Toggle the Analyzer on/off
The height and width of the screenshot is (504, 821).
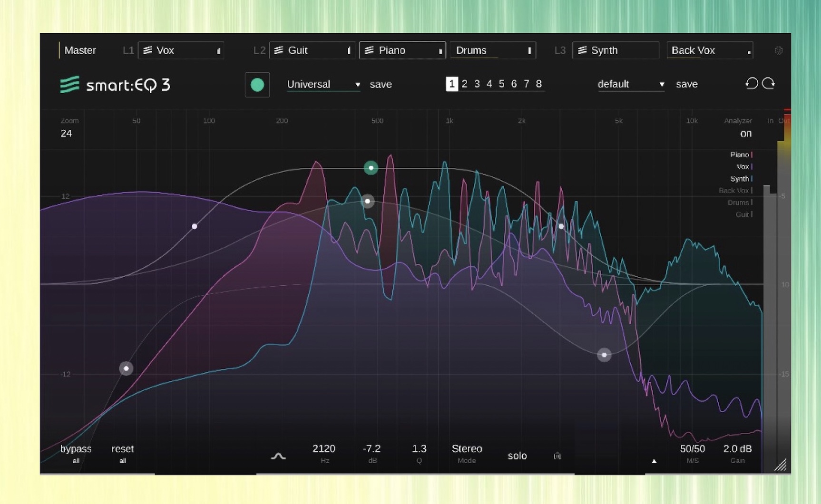[x=745, y=134]
